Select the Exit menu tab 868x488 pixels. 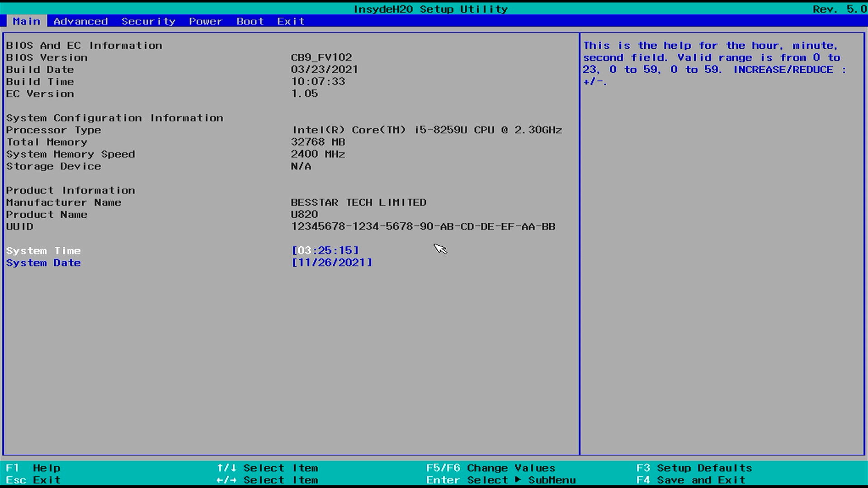pos(291,21)
